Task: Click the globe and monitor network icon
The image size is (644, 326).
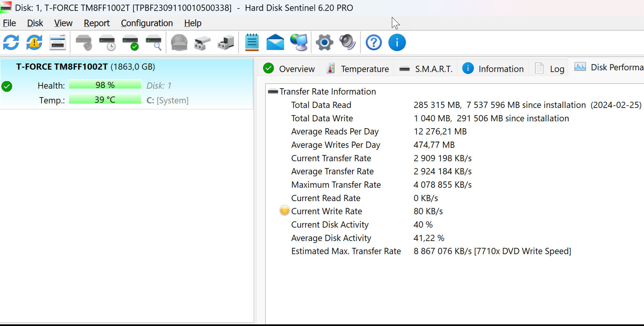Action: point(299,43)
